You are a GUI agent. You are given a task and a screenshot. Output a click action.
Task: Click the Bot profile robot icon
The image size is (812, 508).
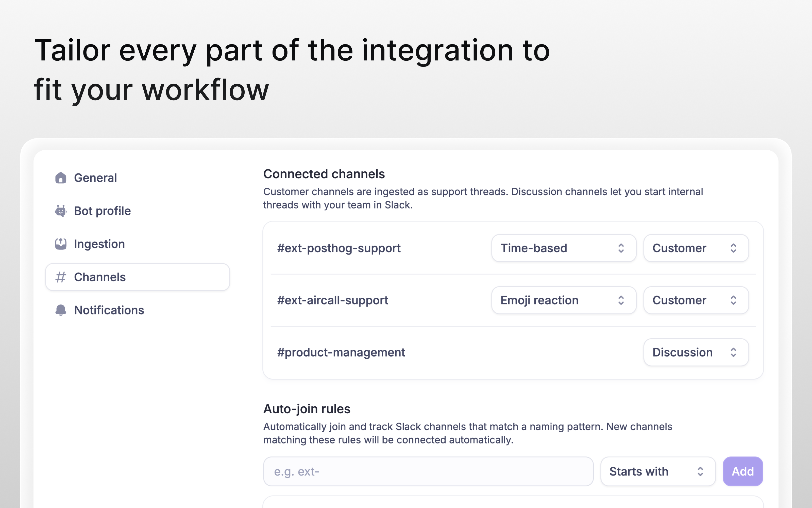coord(61,211)
